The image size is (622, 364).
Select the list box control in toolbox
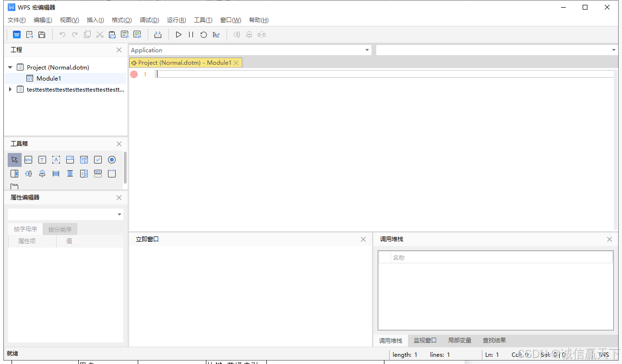coord(84,160)
